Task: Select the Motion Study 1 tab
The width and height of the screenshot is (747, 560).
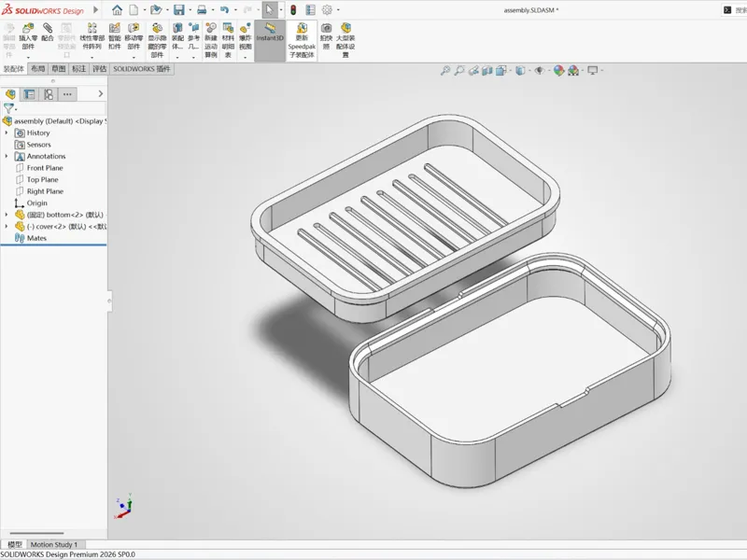Action: point(54,544)
